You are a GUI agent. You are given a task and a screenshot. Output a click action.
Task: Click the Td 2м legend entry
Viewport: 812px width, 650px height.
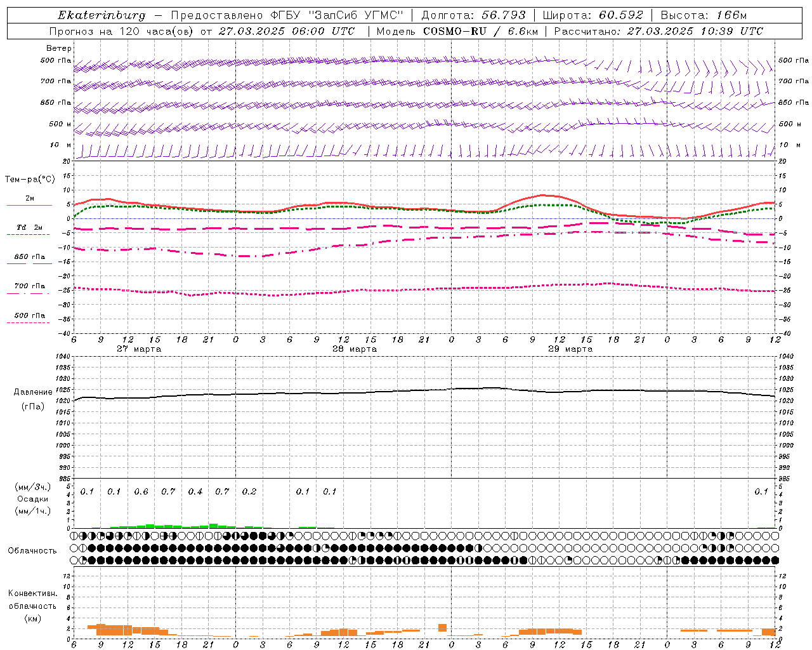(30, 227)
